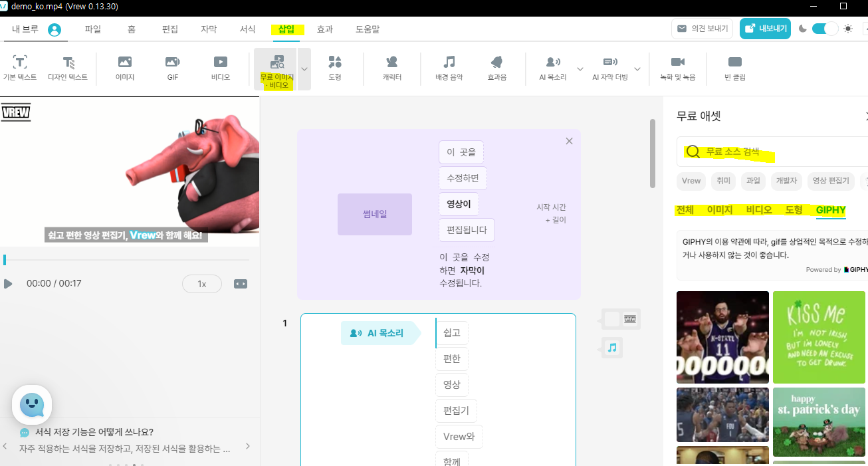Click the 내보내기 export button

tap(765, 29)
